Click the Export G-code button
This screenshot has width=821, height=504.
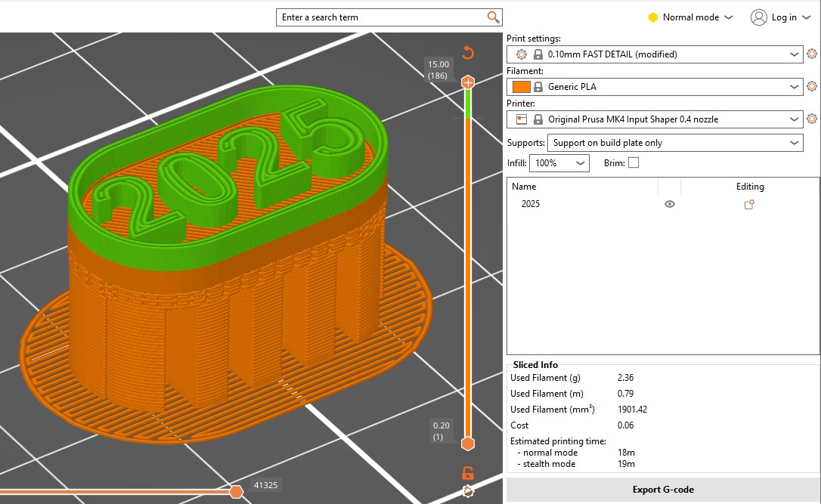662,490
